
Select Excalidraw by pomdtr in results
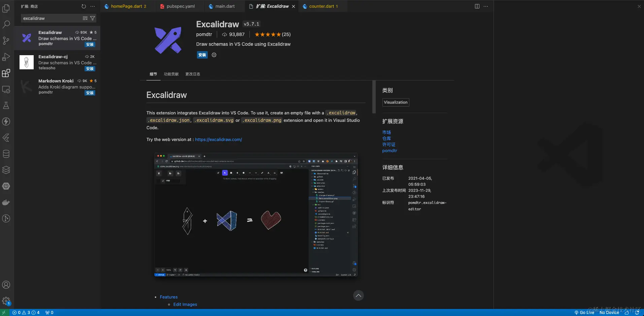pyautogui.click(x=57, y=38)
